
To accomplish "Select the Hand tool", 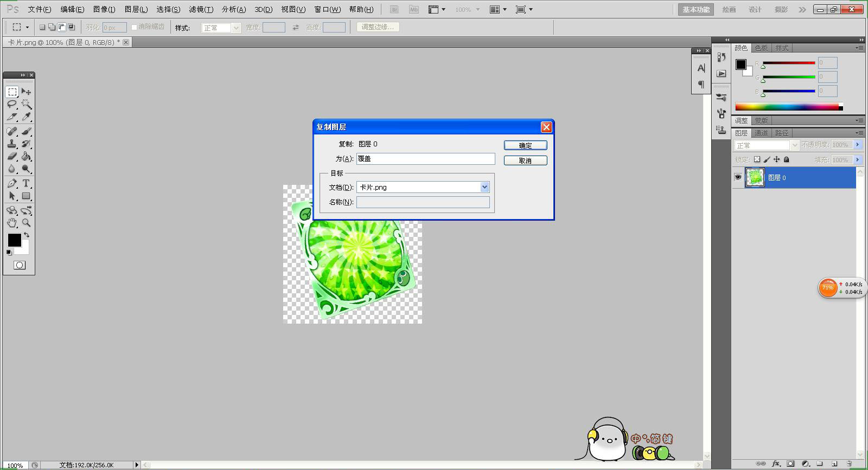I will tap(12, 223).
